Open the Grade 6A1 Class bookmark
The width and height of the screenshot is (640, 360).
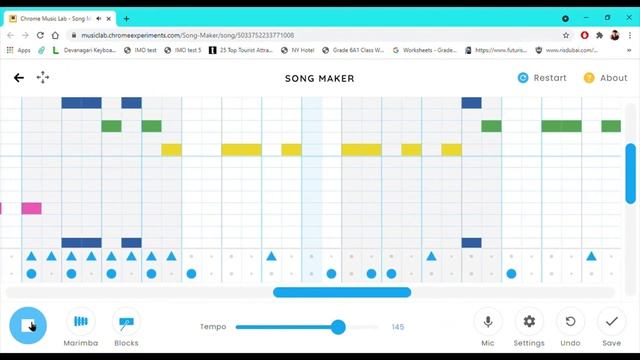(353, 50)
